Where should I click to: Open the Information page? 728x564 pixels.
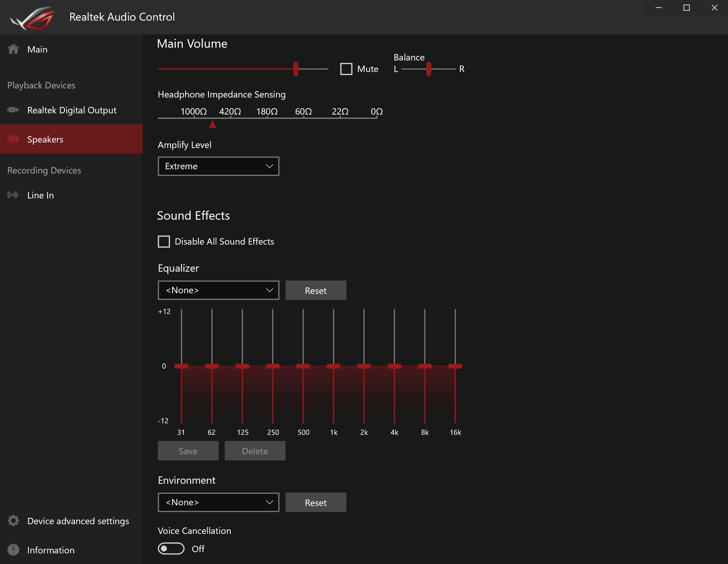point(71,550)
